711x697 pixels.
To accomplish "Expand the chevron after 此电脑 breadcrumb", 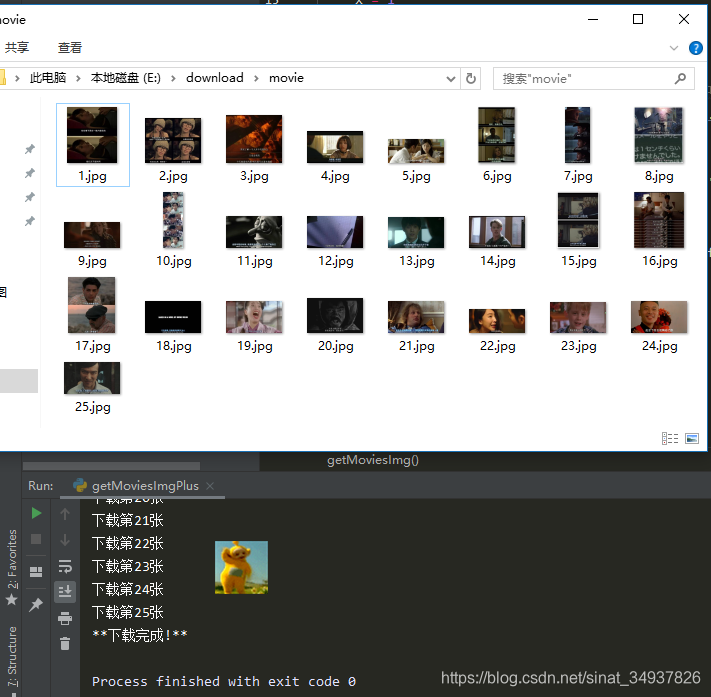I will (x=78, y=78).
